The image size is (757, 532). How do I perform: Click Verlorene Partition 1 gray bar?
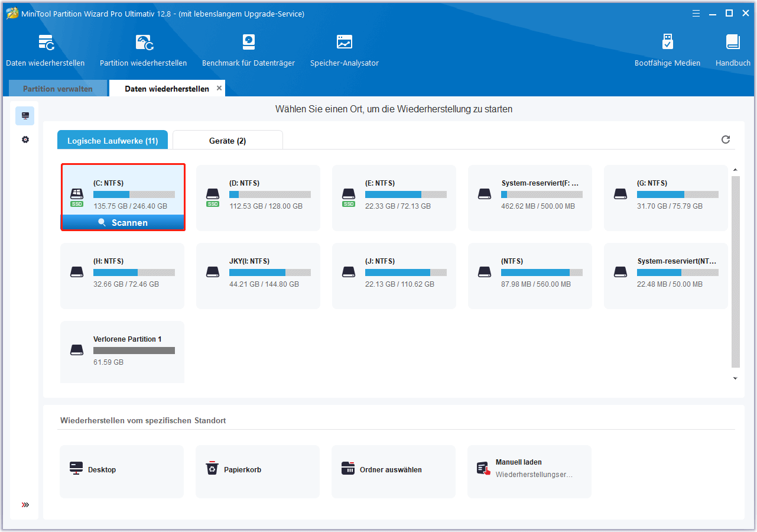click(x=134, y=351)
